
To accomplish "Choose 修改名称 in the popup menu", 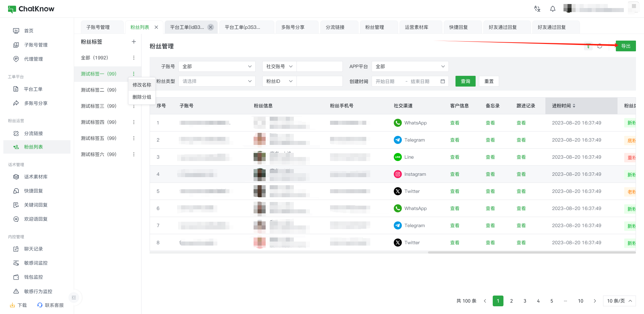I will (x=142, y=85).
